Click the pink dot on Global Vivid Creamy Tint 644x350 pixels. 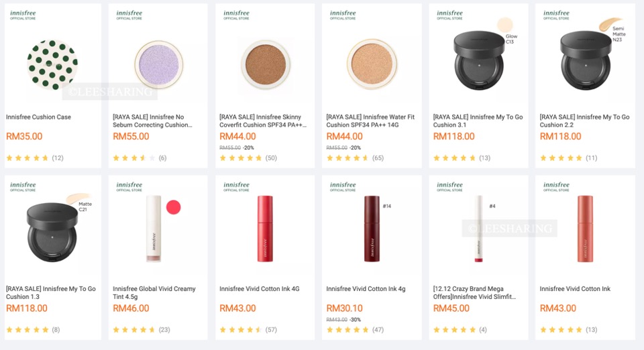(x=174, y=207)
